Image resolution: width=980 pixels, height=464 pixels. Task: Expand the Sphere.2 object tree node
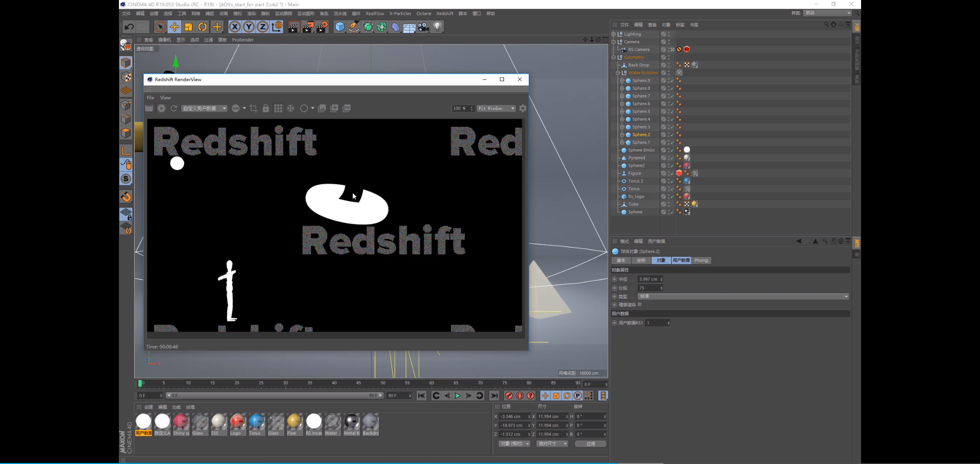[622, 135]
